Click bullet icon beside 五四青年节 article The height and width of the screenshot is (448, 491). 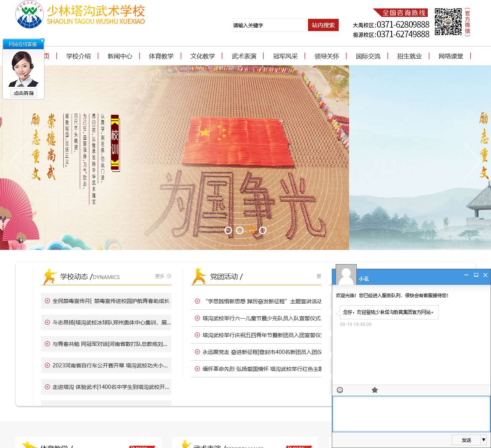(x=197, y=335)
